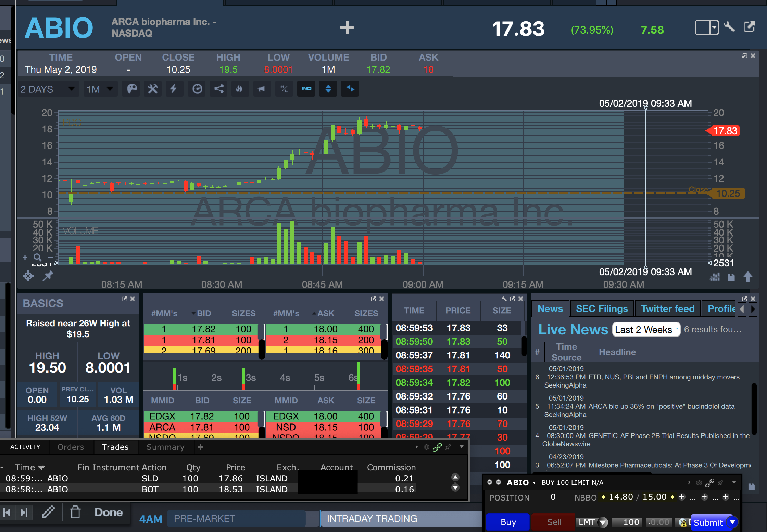Toggle the IND indicators button
This screenshot has width=767, height=532.
pos(306,89)
